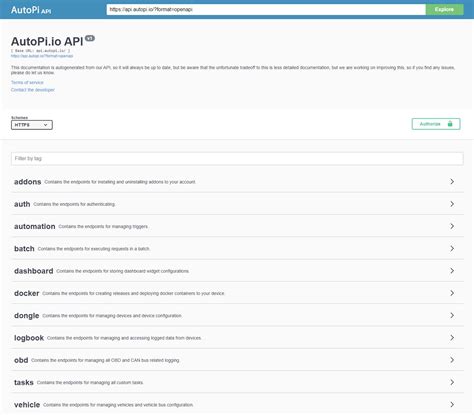Image resolution: width=474 pixels, height=415 pixels.
Task: Expand the dashboard section chevron
Action: (x=452, y=271)
